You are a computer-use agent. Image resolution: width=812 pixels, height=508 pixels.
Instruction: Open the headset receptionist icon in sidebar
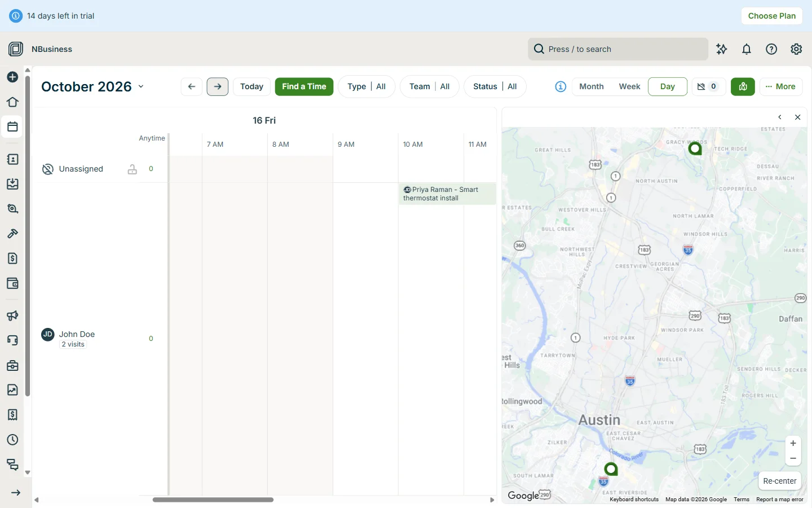point(12,340)
